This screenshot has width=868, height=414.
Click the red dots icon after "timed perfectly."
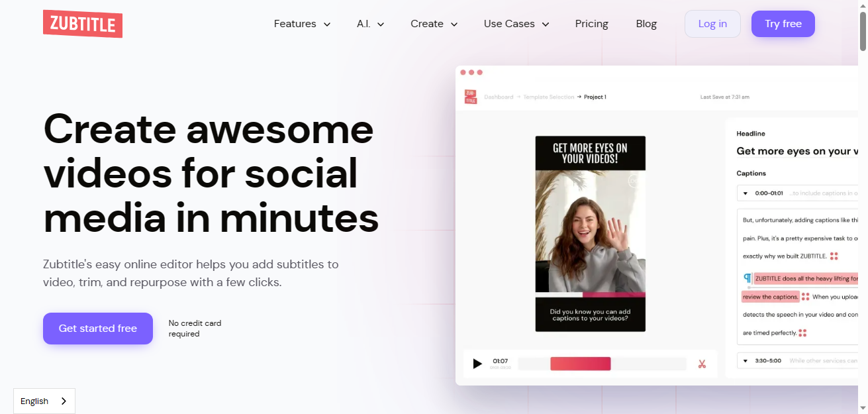point(802,333)
